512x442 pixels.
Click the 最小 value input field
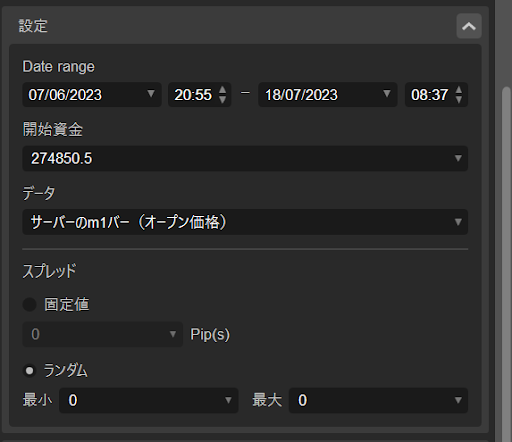(148, 400)
